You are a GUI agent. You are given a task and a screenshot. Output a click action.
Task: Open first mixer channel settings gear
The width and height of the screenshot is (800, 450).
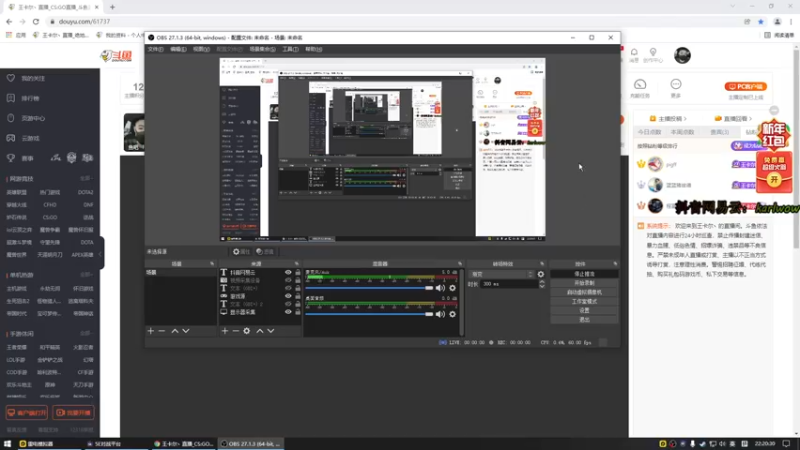453,288
